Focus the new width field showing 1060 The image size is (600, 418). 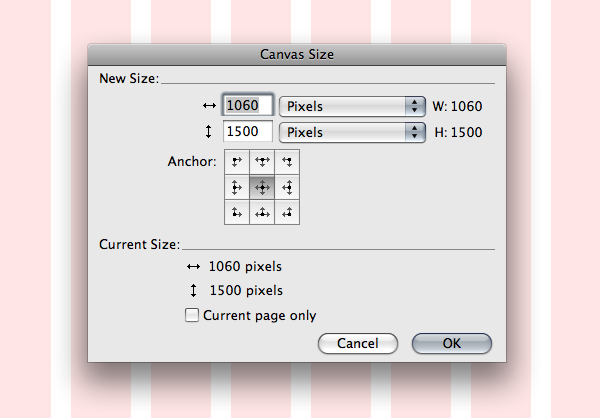(x=248, y=105)
